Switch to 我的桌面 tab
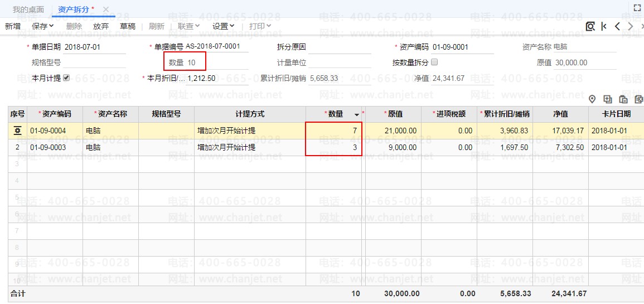644x304 pixels. (x=27, y=9)
